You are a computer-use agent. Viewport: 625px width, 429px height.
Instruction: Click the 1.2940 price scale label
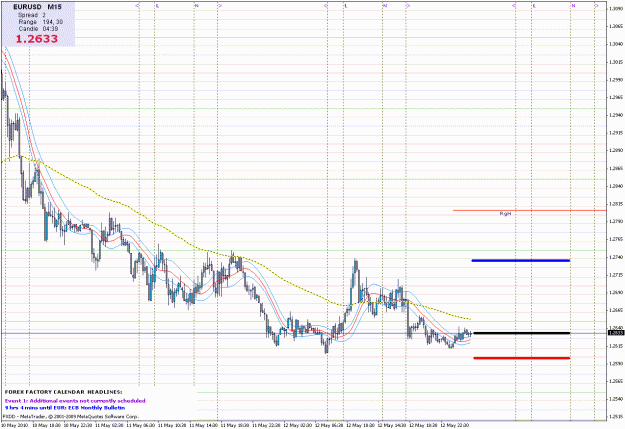point(616,115)
